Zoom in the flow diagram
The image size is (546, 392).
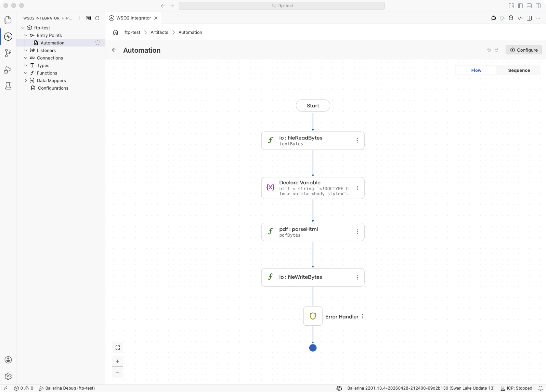tap(118, 361)
